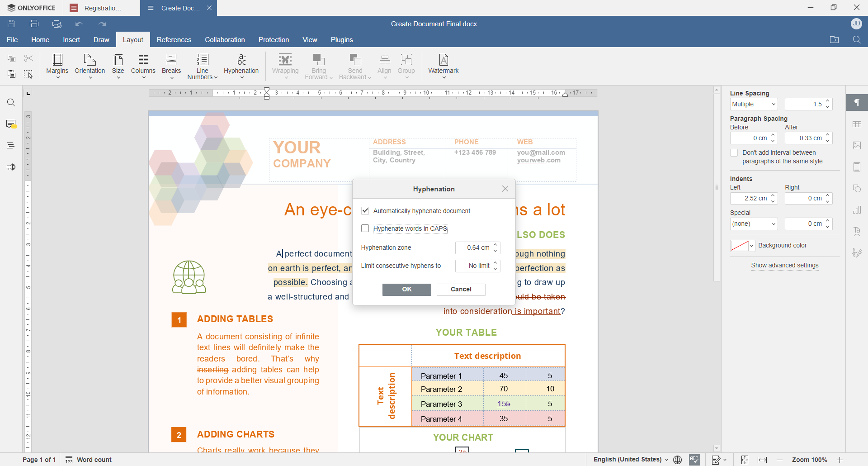
Task: Uncheck Automatically hyphenate document
Action: (365, 211)
